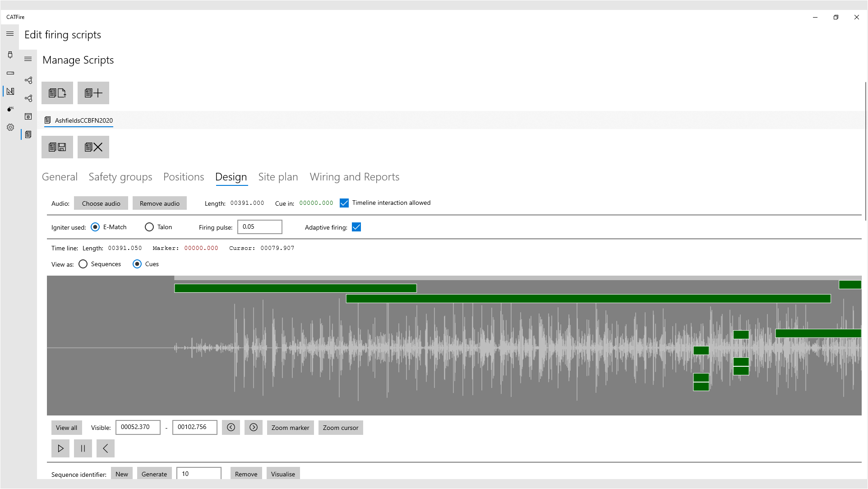Click the delete script icon button

tap(93, 147)
